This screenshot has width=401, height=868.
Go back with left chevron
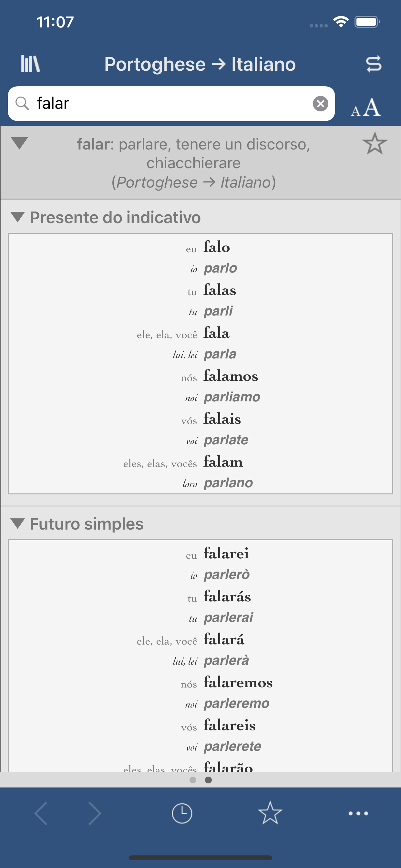(x=41, y=813)
